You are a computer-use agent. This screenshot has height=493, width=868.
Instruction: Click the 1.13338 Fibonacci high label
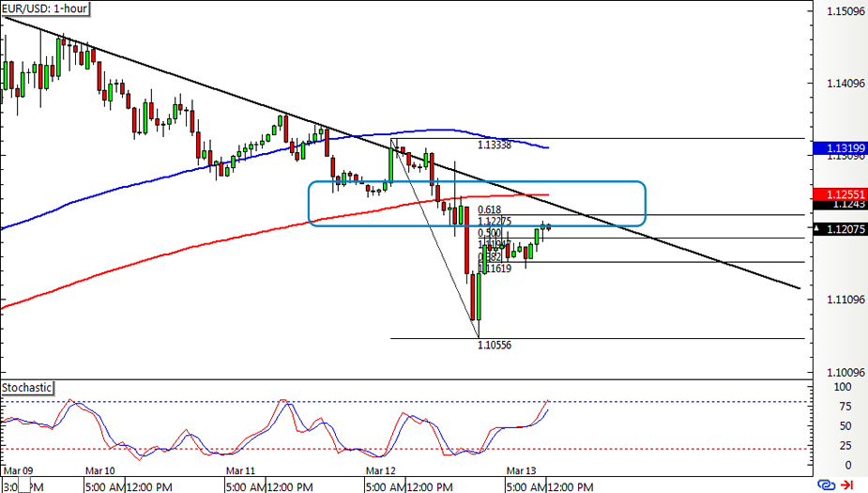495,146
